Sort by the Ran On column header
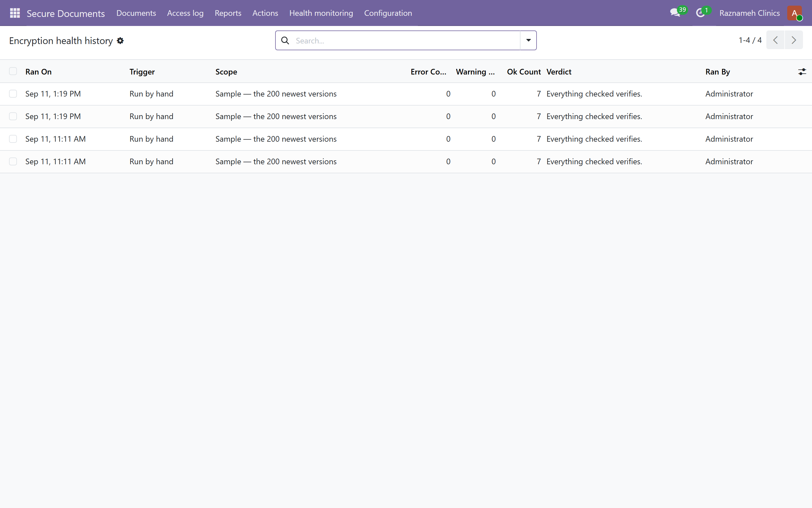 (39, 72)
